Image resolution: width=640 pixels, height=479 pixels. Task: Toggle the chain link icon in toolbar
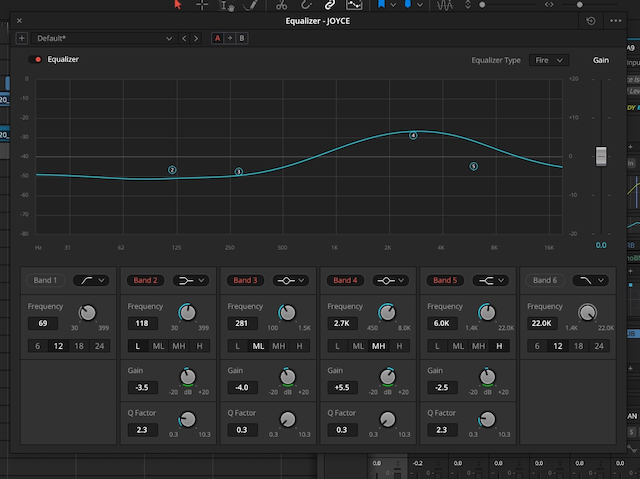(329, 5)
